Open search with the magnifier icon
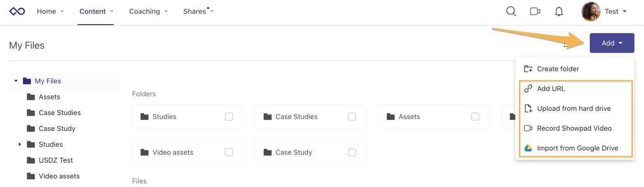 coord(511,11)
